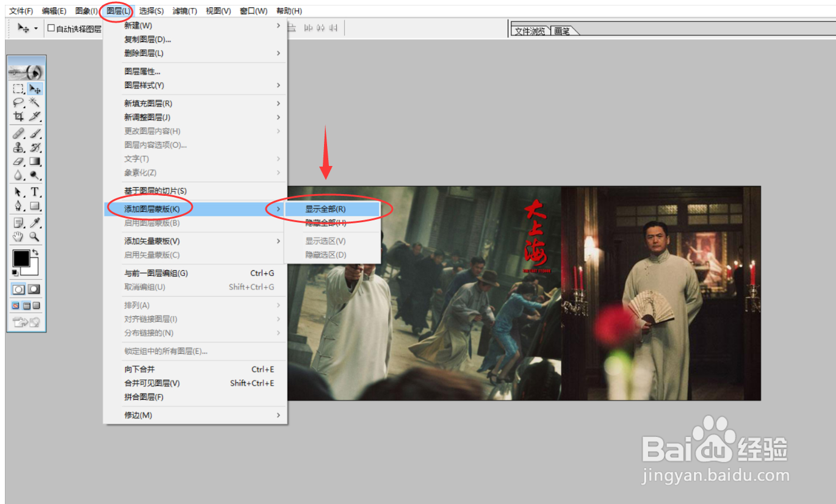This screenshot has width=836, height=504.
Task: Switch to Full Screen mode
Action: (36, 306)
